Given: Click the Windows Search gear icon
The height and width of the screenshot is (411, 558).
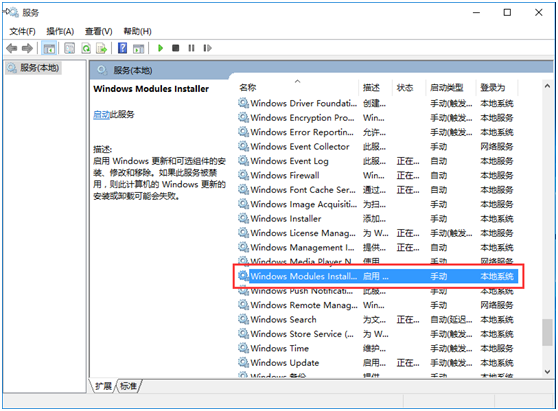Looking at the screenshot, I should [243, 320].
